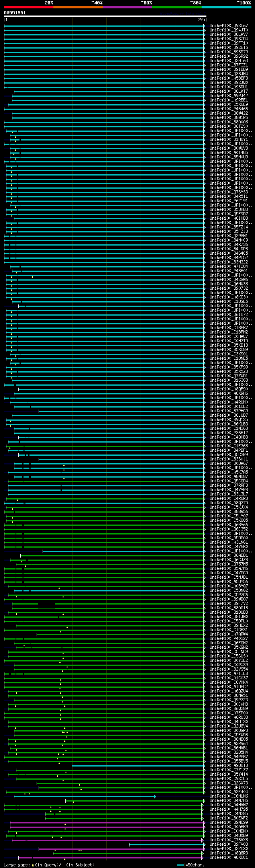Select hit label UniRef100_B6AEB1
The width and height of the screenshot is (255, 868).
point(229,556)
